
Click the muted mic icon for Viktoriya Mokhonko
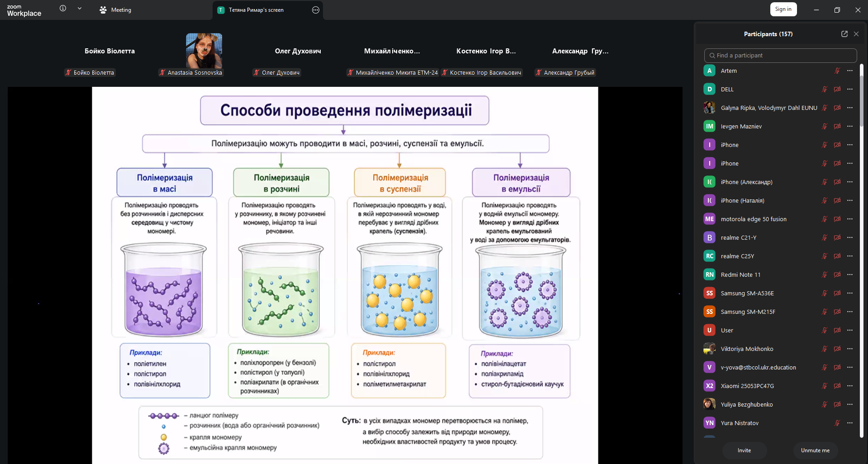[x=825, y=349]
